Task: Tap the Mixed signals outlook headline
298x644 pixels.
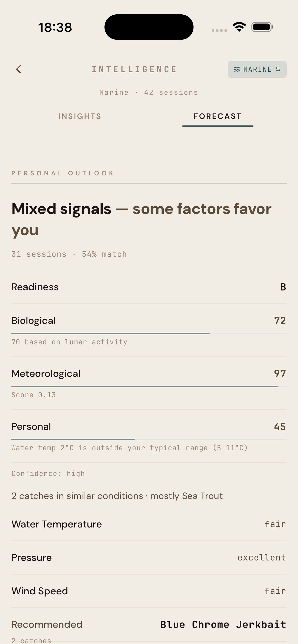Action: [141, 219]
